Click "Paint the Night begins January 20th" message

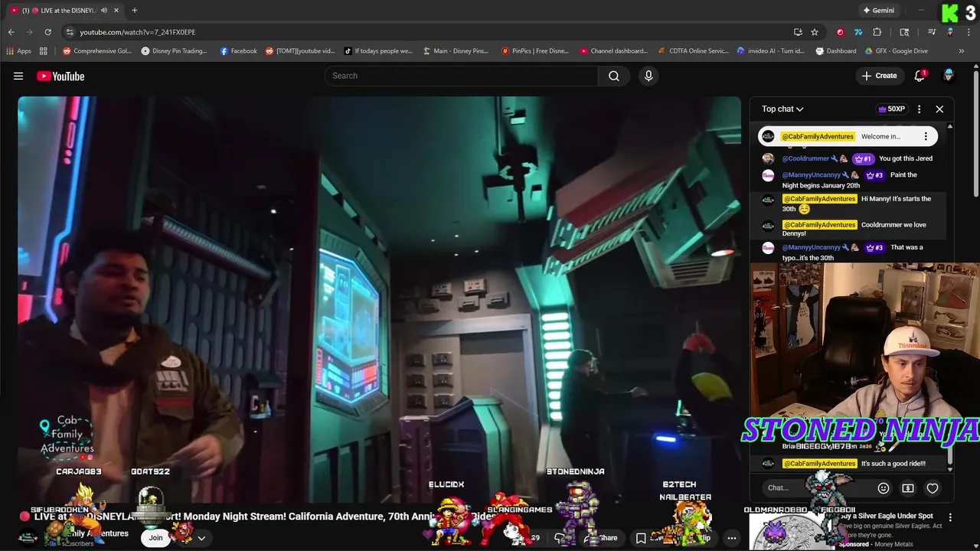click(849, 180)
